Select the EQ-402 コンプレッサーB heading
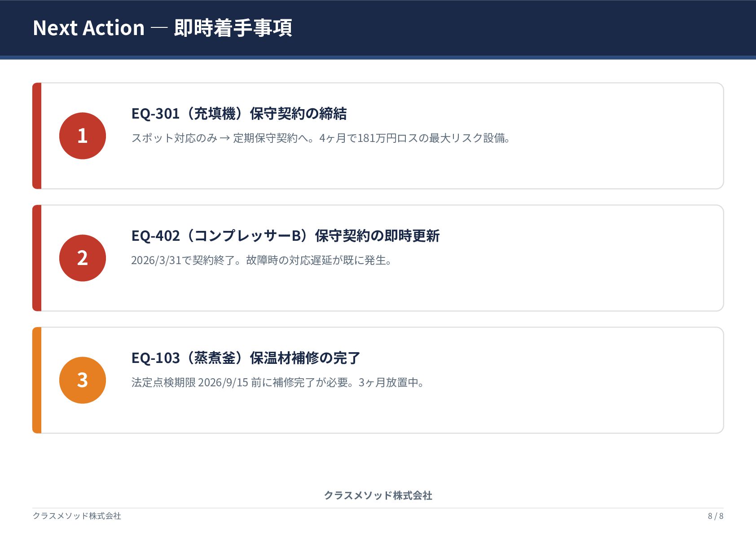The width and height of the screenshot is (756, 535). [x=285, y=236]
